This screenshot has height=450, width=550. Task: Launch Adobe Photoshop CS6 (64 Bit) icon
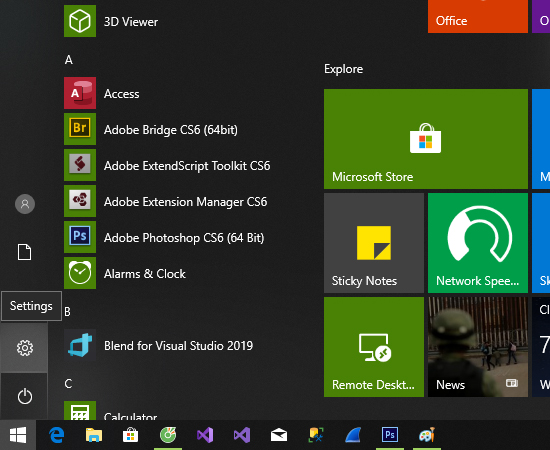[x=80, y=237]
